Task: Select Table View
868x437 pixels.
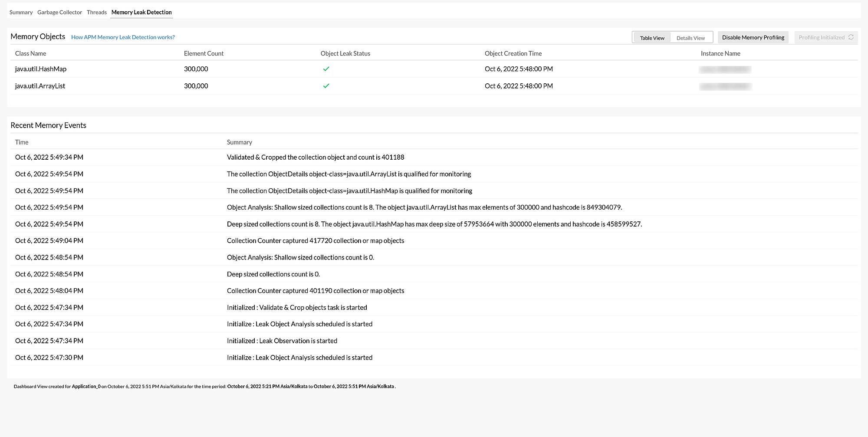Action: 652,37
